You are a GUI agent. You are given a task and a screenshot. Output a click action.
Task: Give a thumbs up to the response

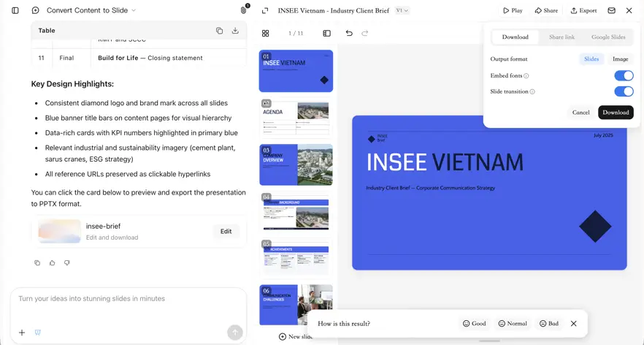52,262
